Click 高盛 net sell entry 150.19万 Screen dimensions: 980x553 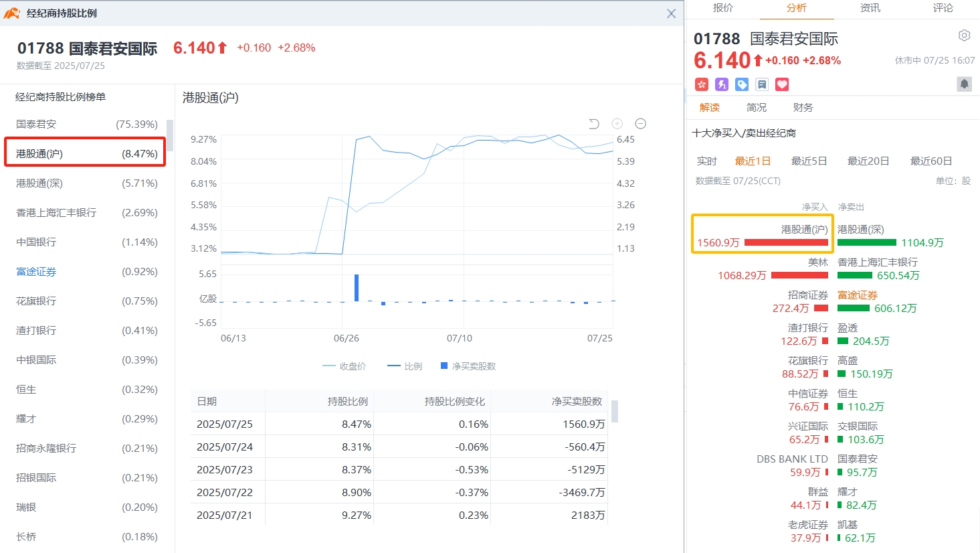pos(865,368)
